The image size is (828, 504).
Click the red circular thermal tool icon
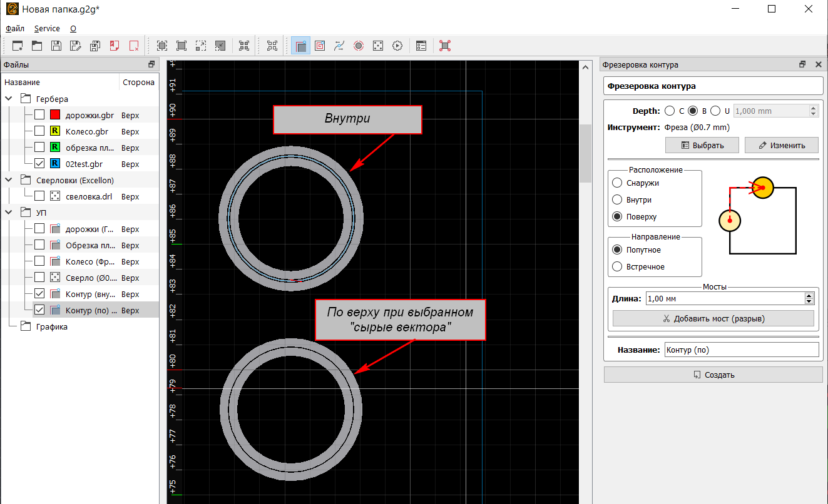coord(359,46)
